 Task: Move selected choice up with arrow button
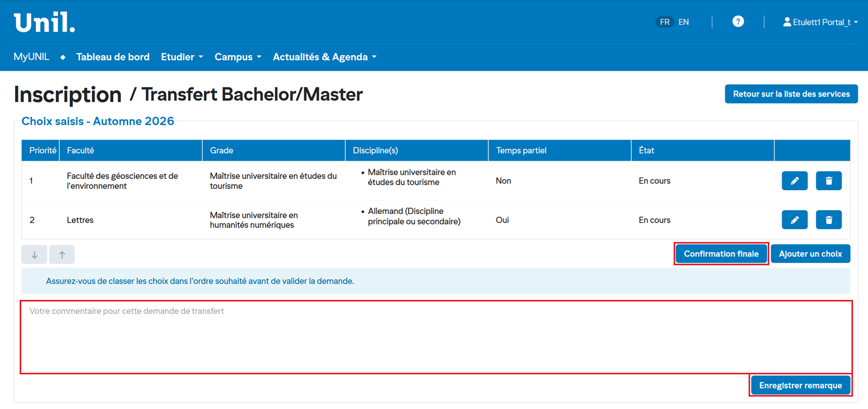tap(62, 254)
